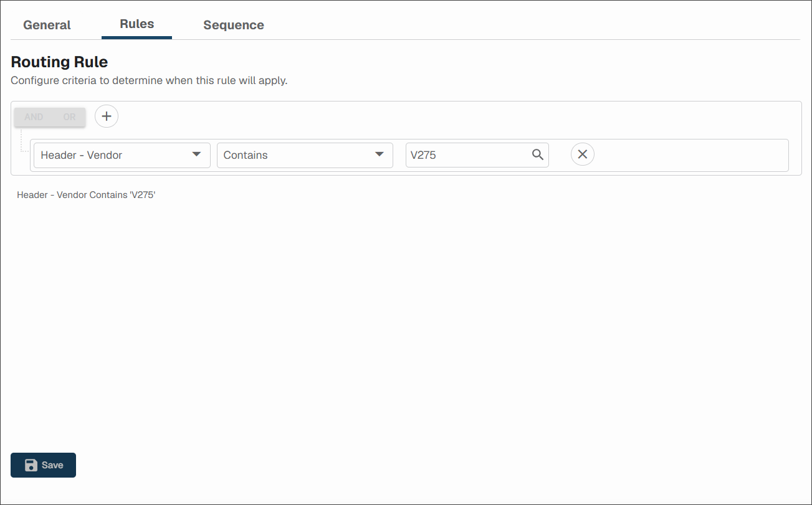This screenshot has width=812, height=505.
Task: Select the Rules tab
Action: click(x=136, y=24)
